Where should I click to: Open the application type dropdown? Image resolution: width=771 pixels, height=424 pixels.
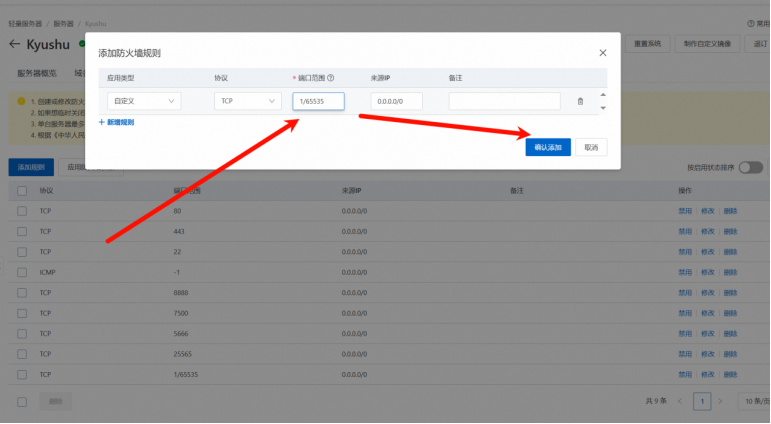[144, 101]
